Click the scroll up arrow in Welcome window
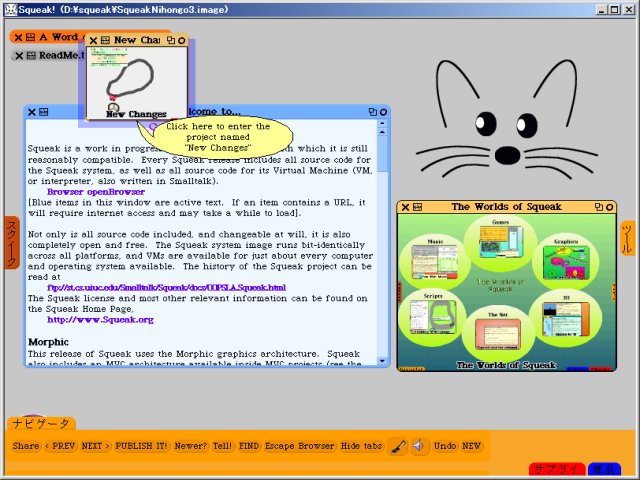640x480 pixels. tap(382, 132)
